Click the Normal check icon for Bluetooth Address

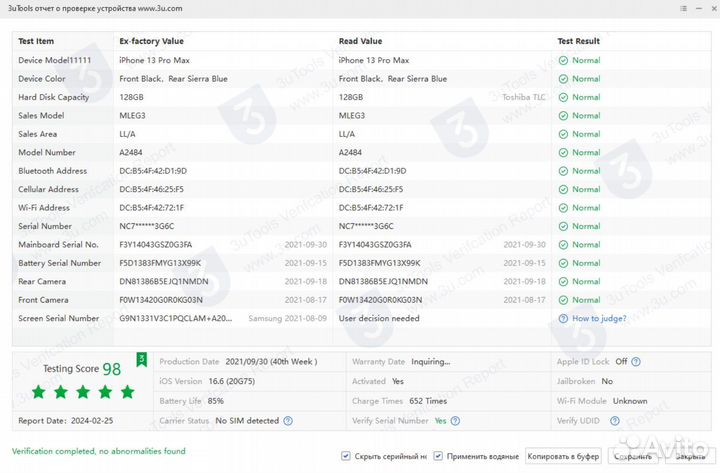(563, 171)
